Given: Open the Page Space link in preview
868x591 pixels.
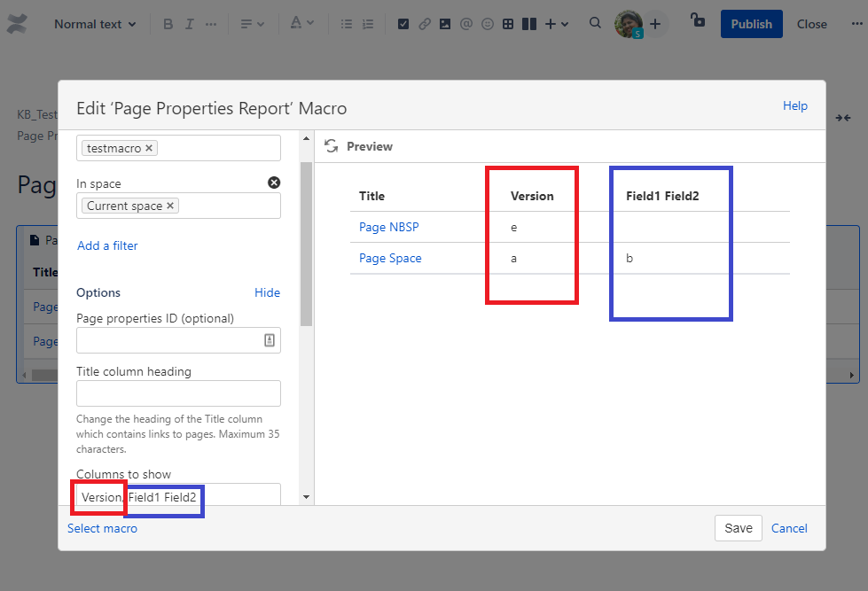Looking at the screenshot, I should tap(390, 258).
